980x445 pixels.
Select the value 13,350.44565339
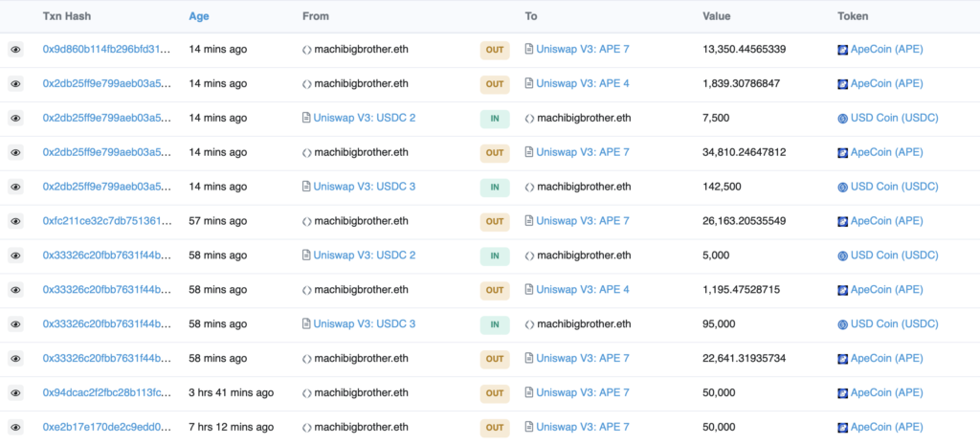[745, 49]
